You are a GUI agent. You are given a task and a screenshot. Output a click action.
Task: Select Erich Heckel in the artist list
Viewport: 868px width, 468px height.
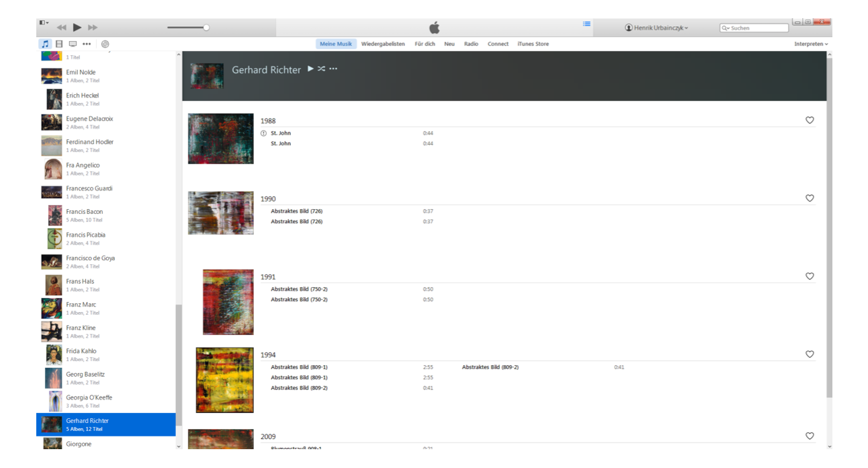[x=106, y=99]
